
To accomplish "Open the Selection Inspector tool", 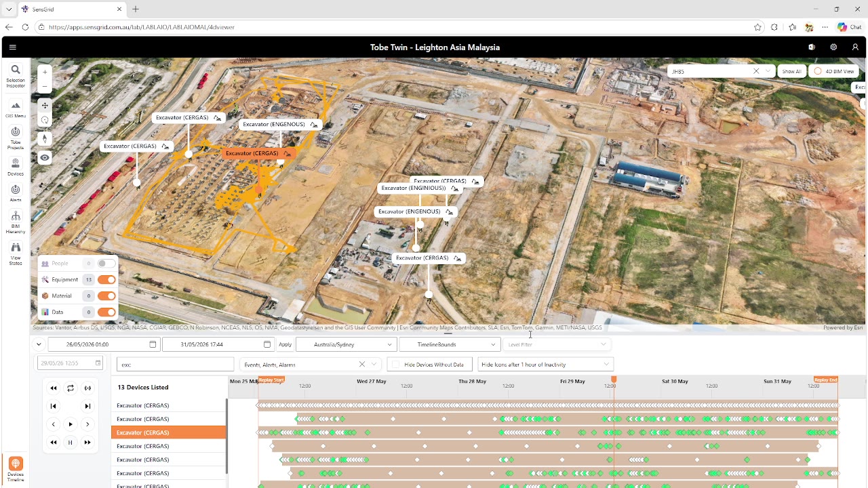I will coord(15,76).
